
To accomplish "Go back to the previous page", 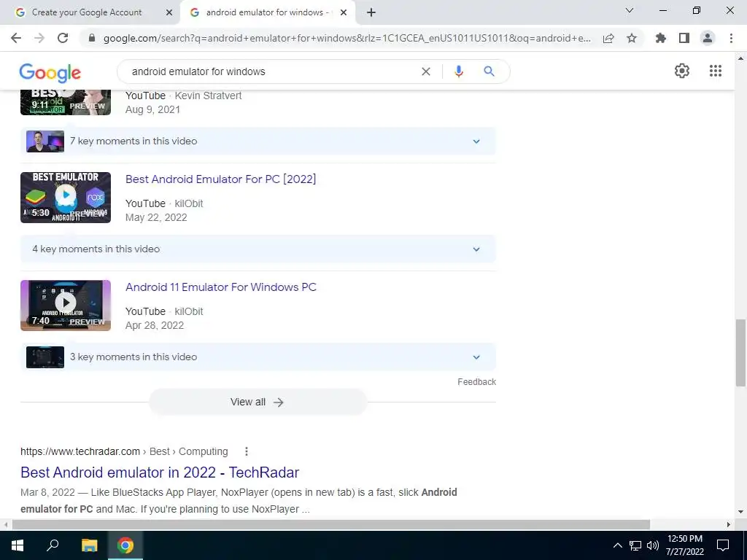I will pyautogui.click(x=16, y=38).
